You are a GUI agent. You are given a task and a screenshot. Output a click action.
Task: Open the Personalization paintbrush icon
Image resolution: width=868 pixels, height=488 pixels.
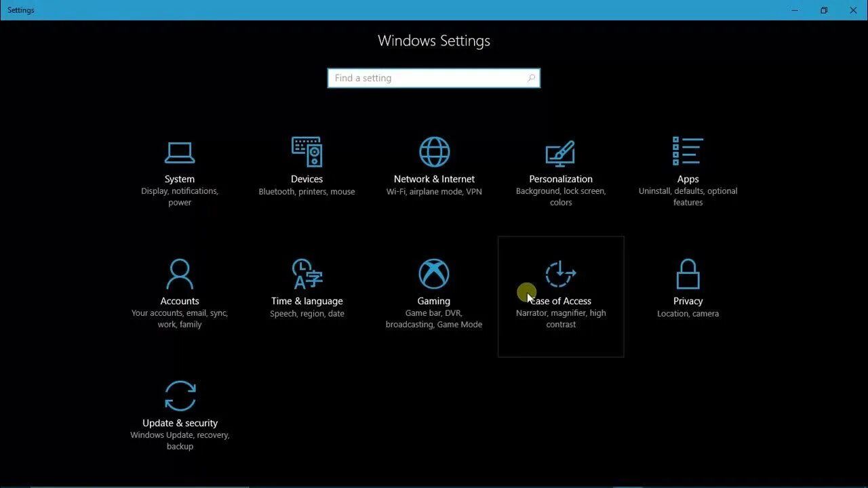pos(561,153)
